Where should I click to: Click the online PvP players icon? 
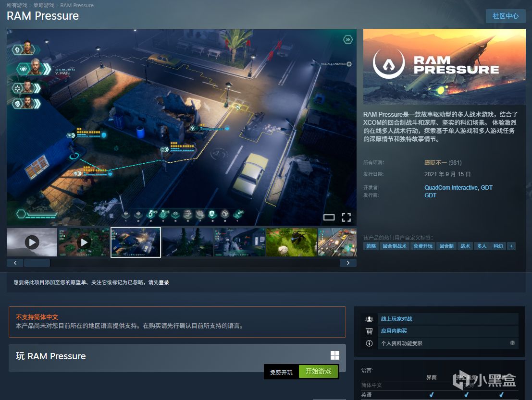coord(369,319)
